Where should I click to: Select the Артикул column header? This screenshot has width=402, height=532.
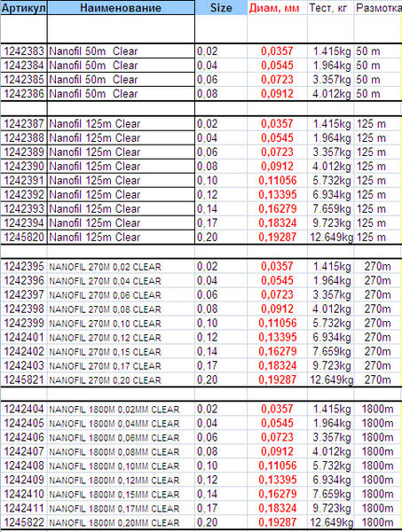click(x=23, y=8)
